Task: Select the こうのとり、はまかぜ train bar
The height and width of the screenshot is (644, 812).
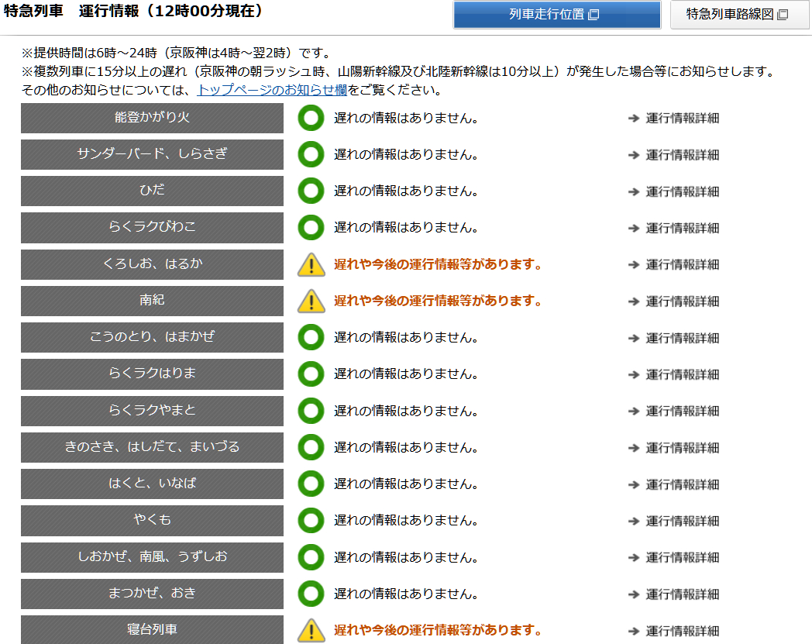Action: pos(152,337)
